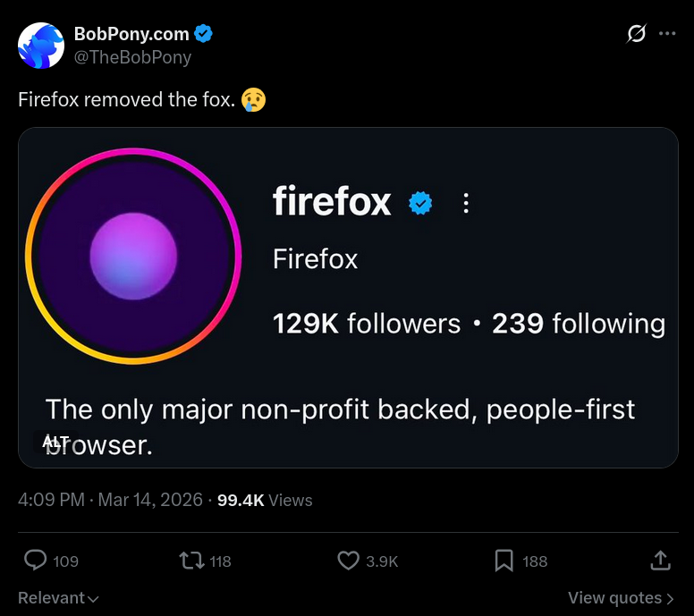
Task: Click the 118 reposts count
Action: (x=220, y=561)
